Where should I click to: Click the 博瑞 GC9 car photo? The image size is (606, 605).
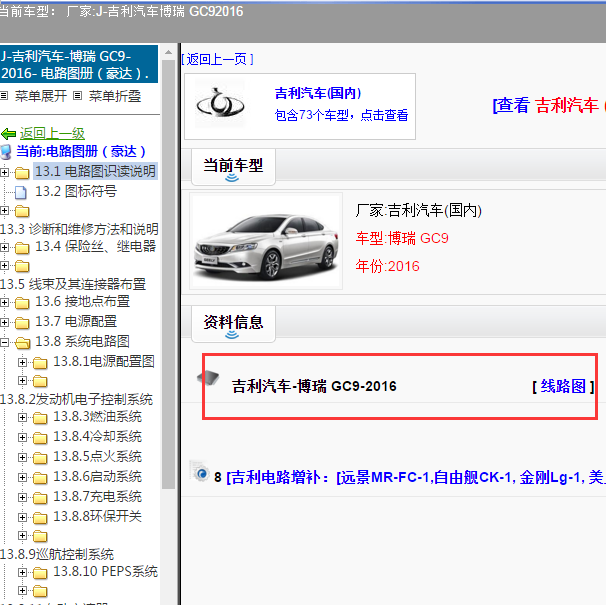266,242
